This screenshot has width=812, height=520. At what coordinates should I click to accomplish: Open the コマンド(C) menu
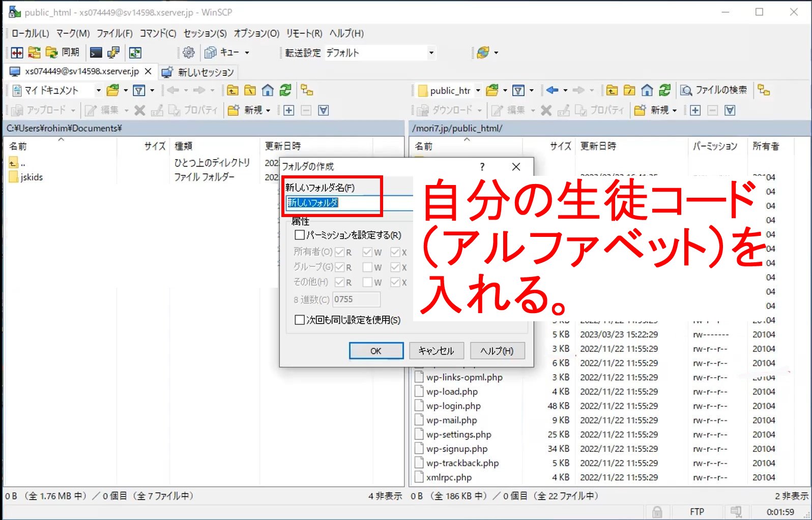coord(158,34)
